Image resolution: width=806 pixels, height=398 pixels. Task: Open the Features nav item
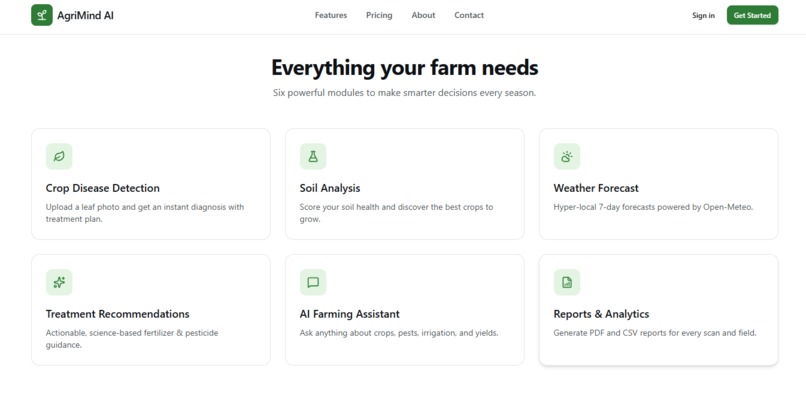tap(331, 15)
